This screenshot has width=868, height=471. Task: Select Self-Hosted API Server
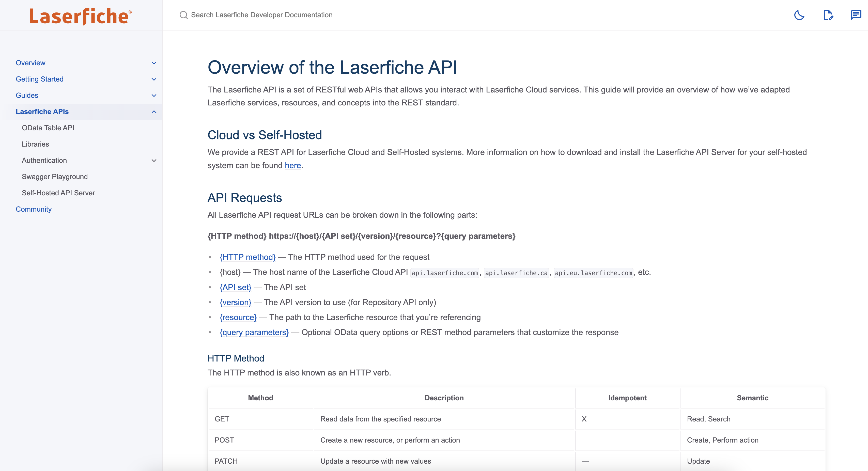pyautogui.click(x=58, y=193)
